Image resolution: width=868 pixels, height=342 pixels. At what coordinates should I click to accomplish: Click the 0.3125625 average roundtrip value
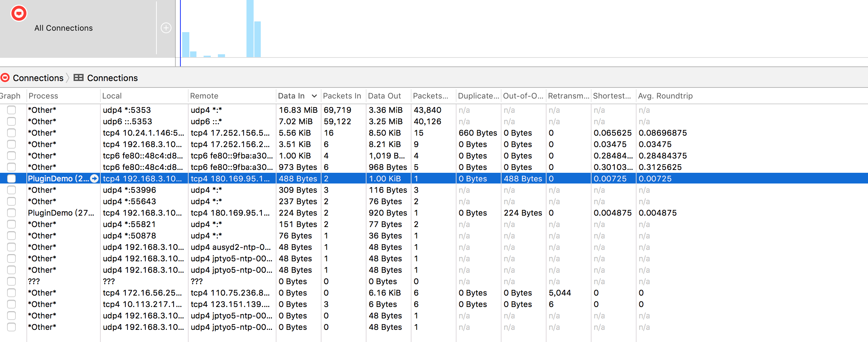660,167
